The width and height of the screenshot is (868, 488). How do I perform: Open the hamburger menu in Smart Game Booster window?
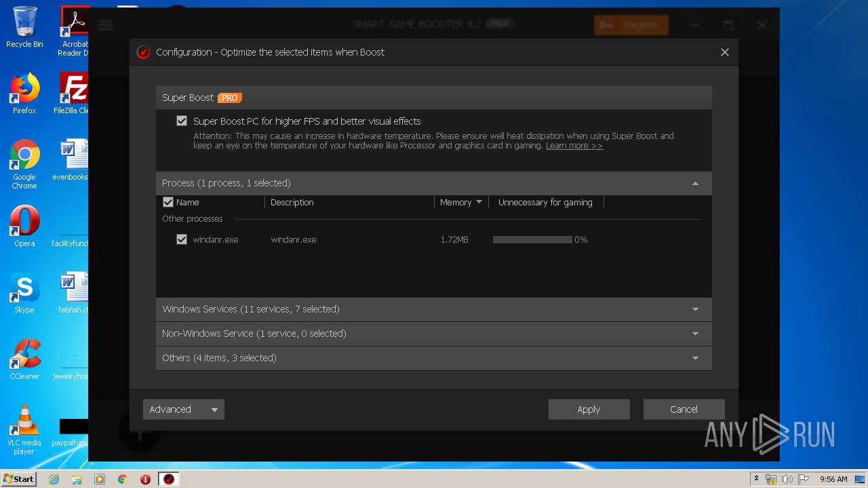pyautogui.click(x=106, y=25)
